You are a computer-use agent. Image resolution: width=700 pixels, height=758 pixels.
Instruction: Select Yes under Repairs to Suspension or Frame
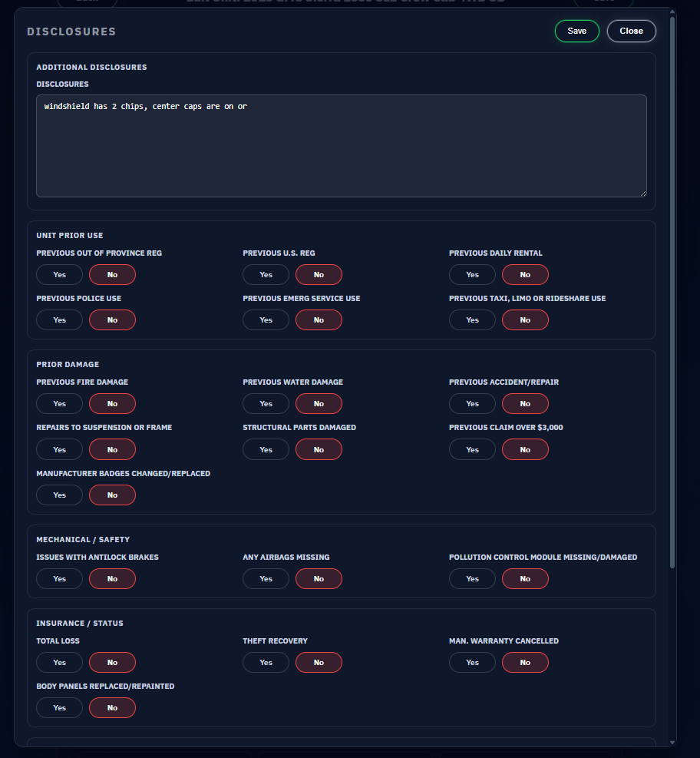(x=59, y=449)
